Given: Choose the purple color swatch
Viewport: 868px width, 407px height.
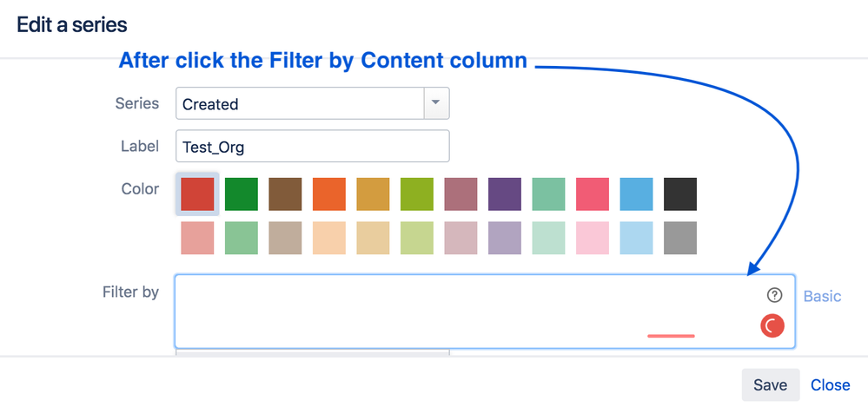Looking at the screenshot, I should (505, 194).
